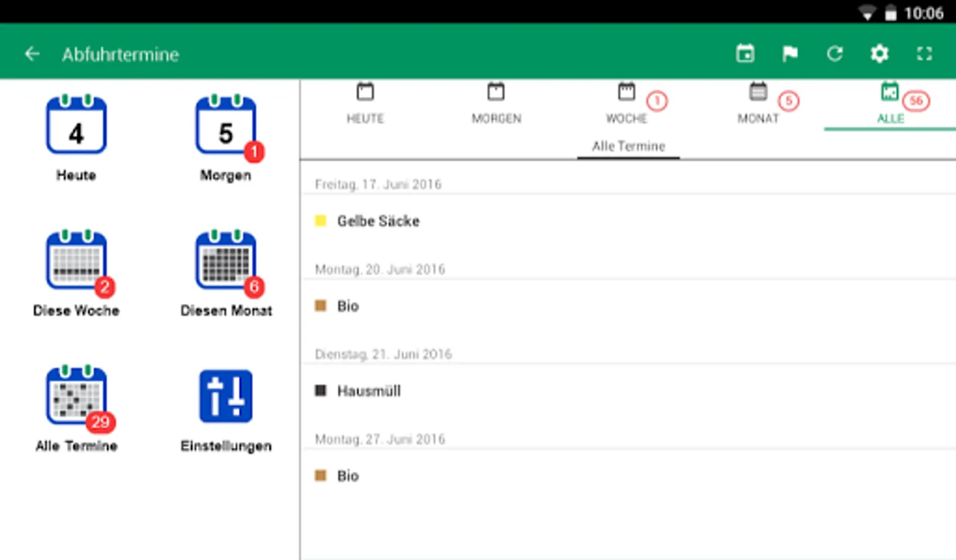Select the Alle Termine sub-tab
Viewport: 956px width, 560px height.
[629, 146]
